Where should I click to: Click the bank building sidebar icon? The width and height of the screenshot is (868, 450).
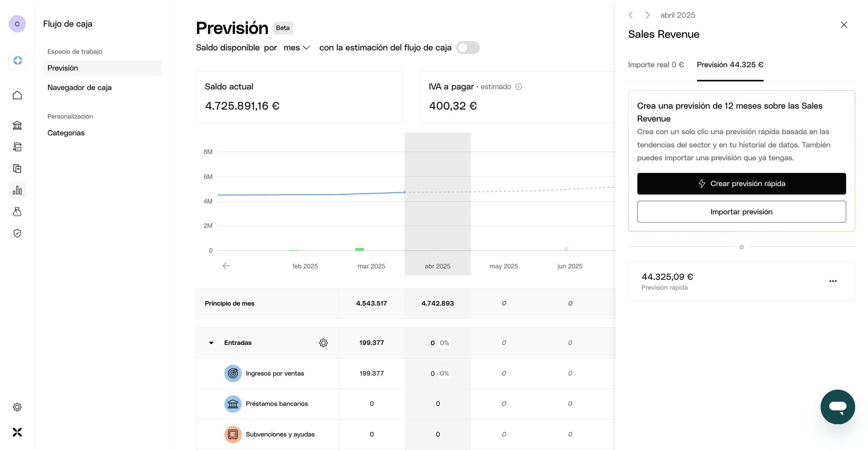pos(17,125)
